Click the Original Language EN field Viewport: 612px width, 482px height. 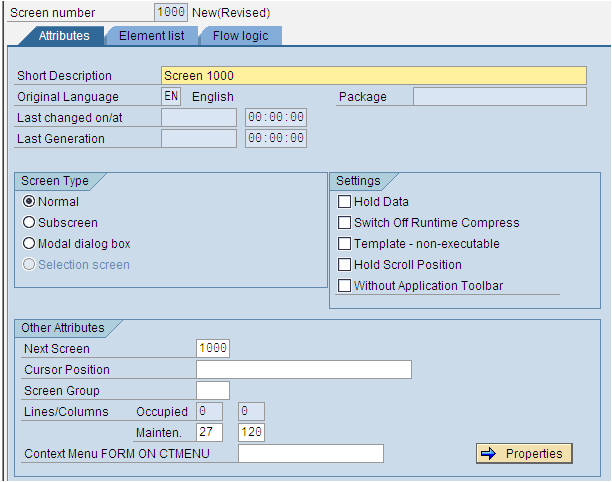[x=171, y=96]
